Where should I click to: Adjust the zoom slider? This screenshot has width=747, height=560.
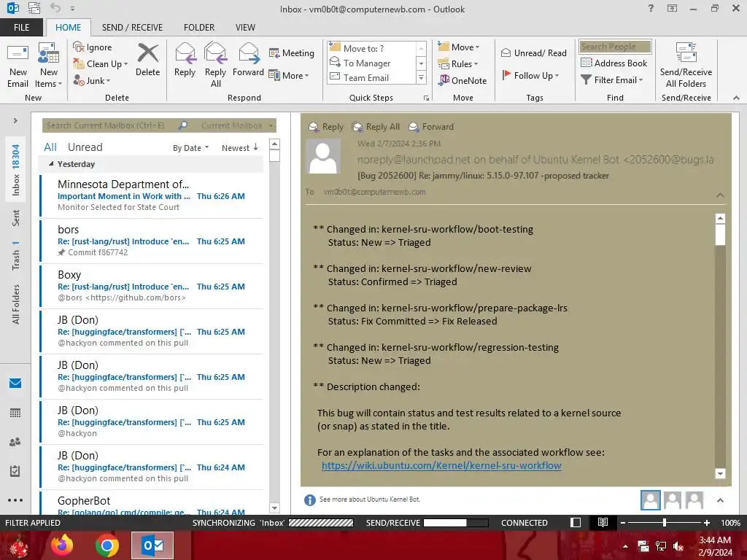click(665, 522)
